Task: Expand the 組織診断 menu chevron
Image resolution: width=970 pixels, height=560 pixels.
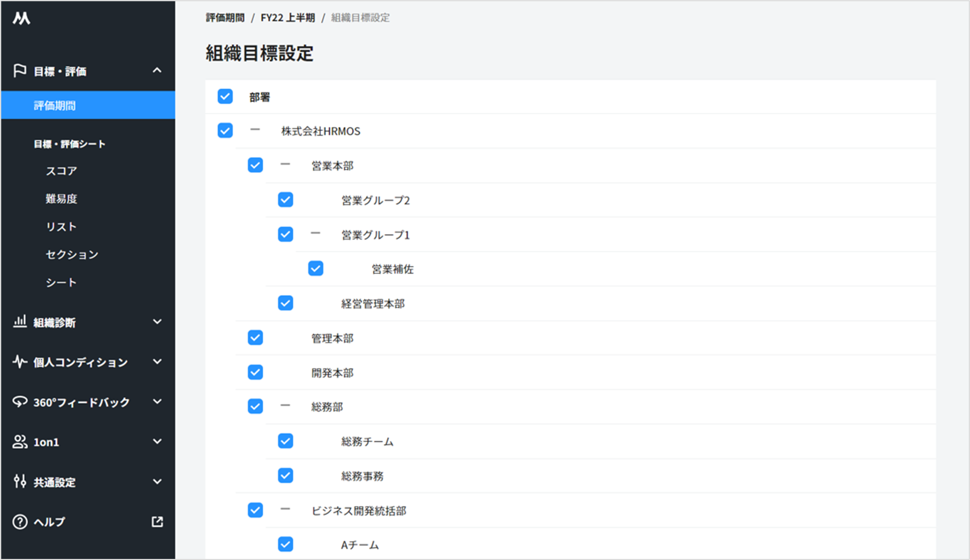Action: (x=157, y=322)
